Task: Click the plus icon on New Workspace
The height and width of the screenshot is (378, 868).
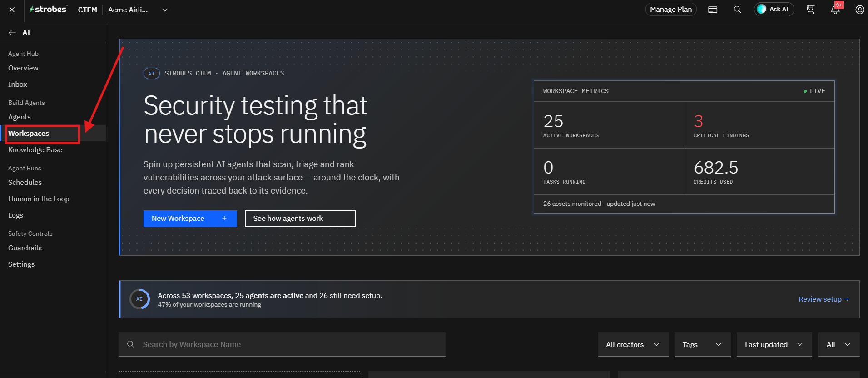Action: [x=224, y=219]
